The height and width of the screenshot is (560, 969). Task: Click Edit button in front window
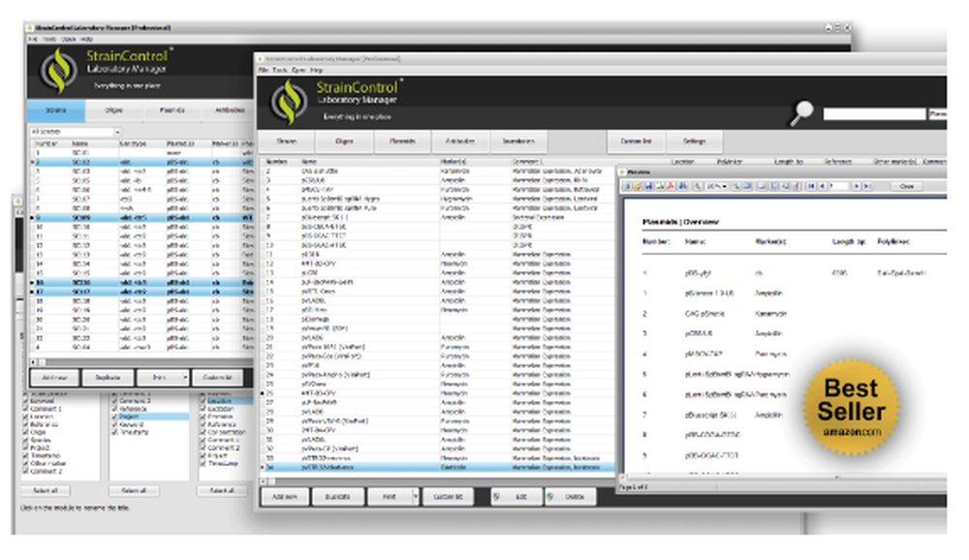[x=516, y=496]
